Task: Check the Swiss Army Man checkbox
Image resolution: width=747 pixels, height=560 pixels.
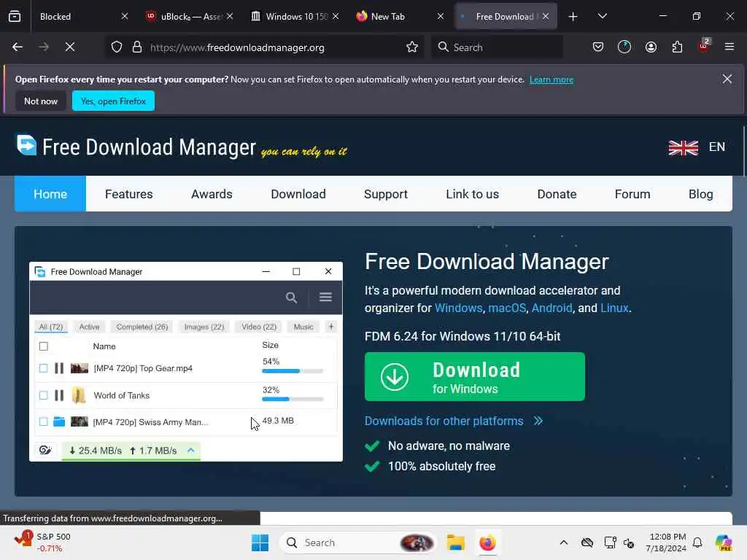Action: [43, 421]
